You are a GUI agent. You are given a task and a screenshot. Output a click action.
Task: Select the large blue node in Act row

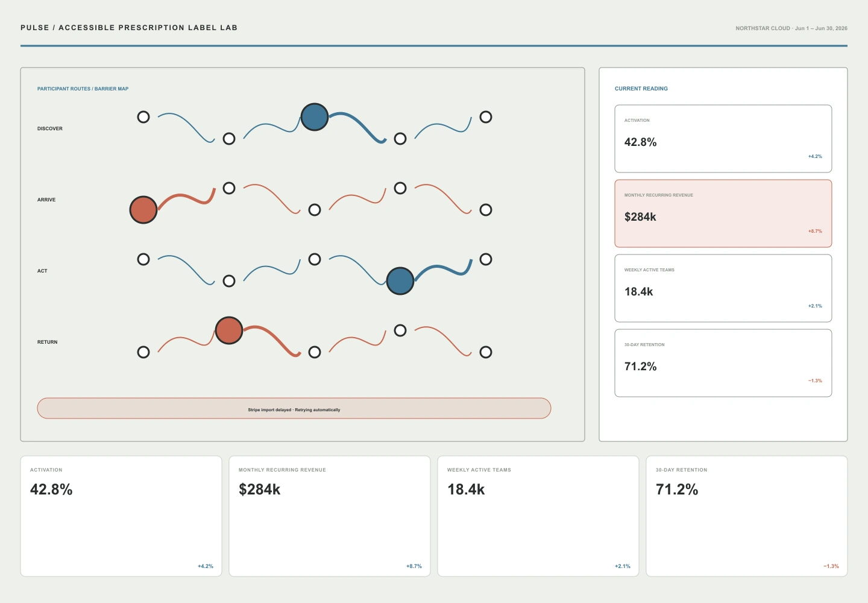tap(400, 281)
